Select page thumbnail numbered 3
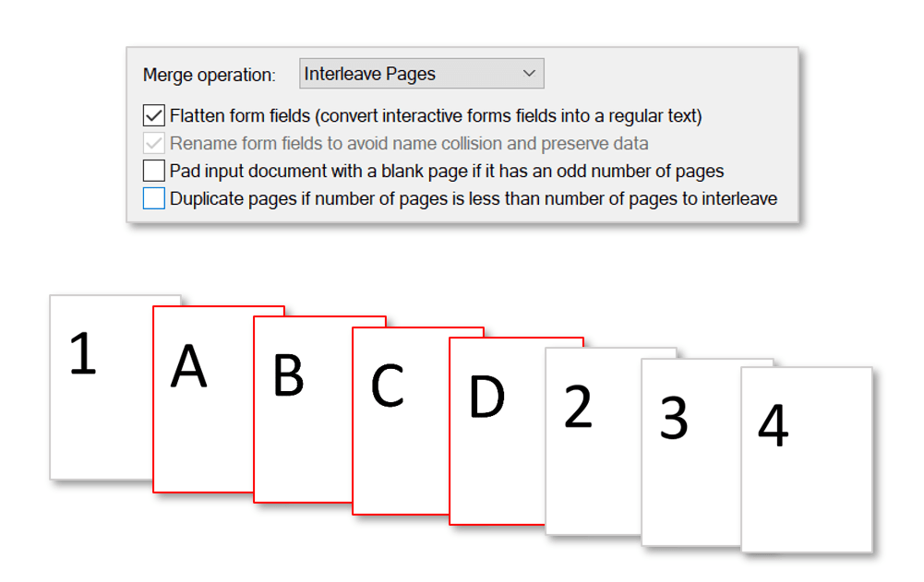The width and height of the screenshot is (924, 582). [x=690, y=452]
